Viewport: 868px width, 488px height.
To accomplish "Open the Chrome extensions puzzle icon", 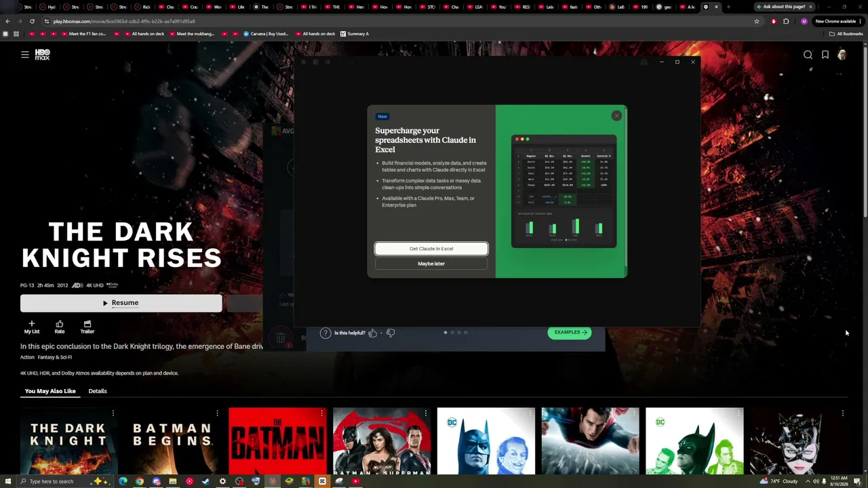I will [786, 21].
